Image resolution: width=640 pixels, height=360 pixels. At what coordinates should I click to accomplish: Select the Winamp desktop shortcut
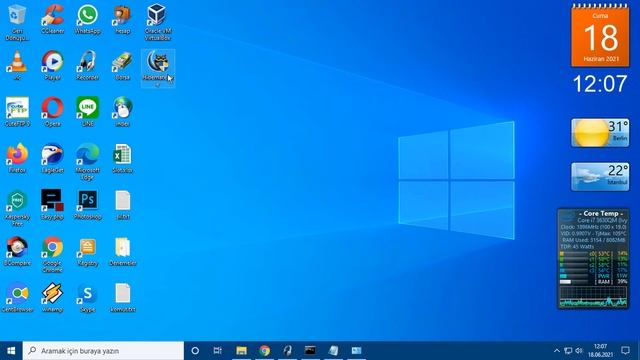(x=53, y=298)
